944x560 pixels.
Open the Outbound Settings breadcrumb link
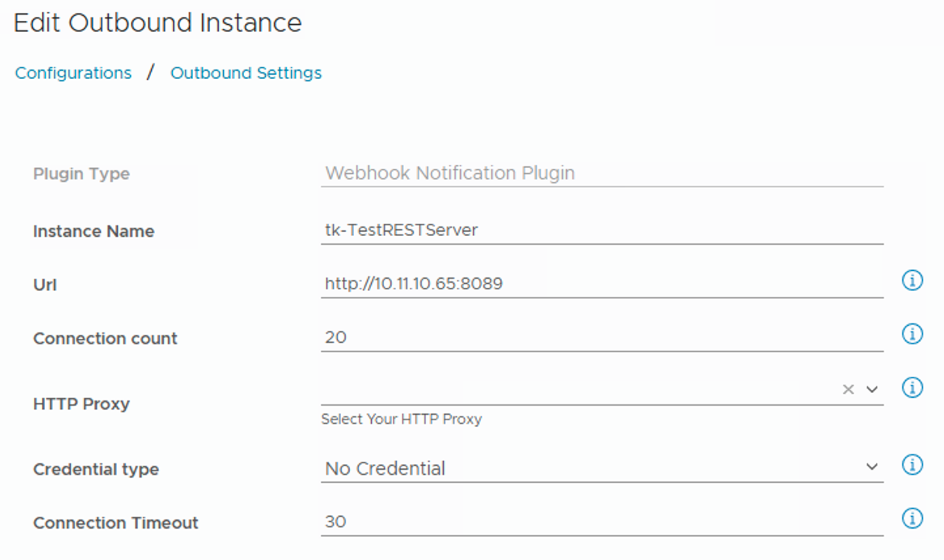click(x=246, y=73)
